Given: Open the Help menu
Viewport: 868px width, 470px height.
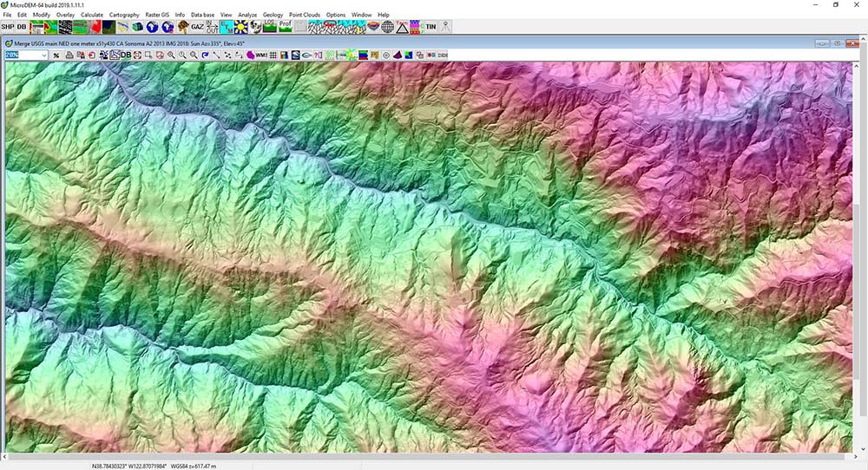Looking at the screenshot, I should (383, 15).
